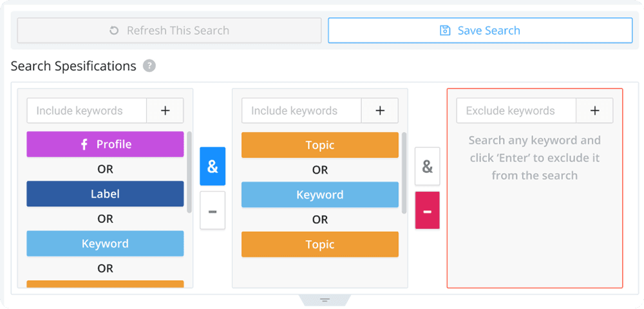Screen dimensions: 644x309
Task: Click the Facebook icon on Profile tag
Action: (x=84, y=144)
